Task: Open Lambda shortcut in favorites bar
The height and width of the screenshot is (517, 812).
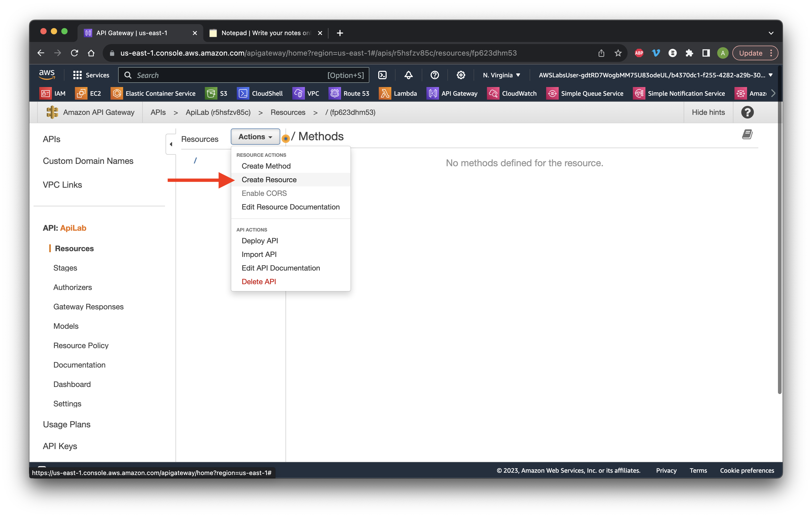Action: [398, 94]
